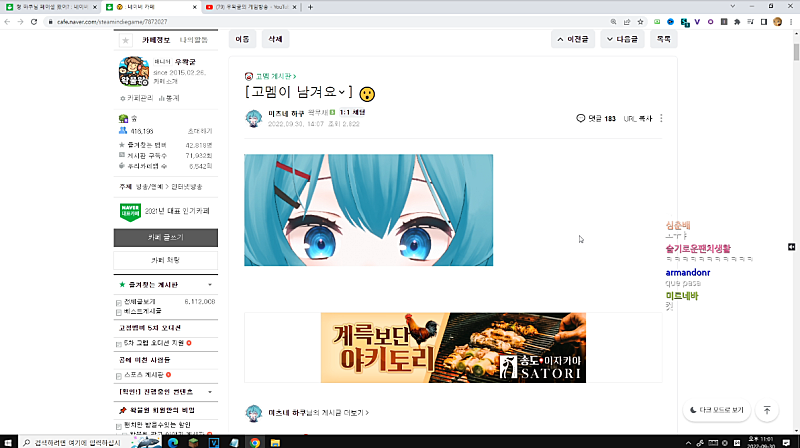Open 베스트게시글 in the sidebar

point(142,311)
